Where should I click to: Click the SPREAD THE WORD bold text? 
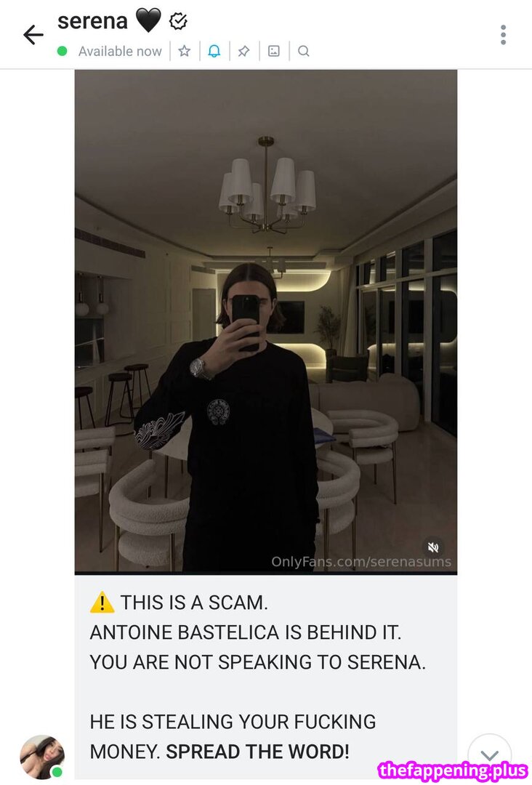pos(257,752)
